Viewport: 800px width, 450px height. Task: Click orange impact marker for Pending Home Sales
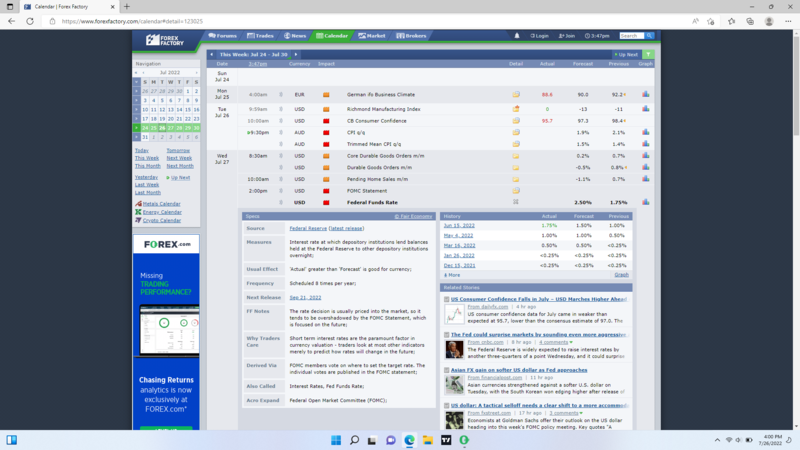(326, 179)
